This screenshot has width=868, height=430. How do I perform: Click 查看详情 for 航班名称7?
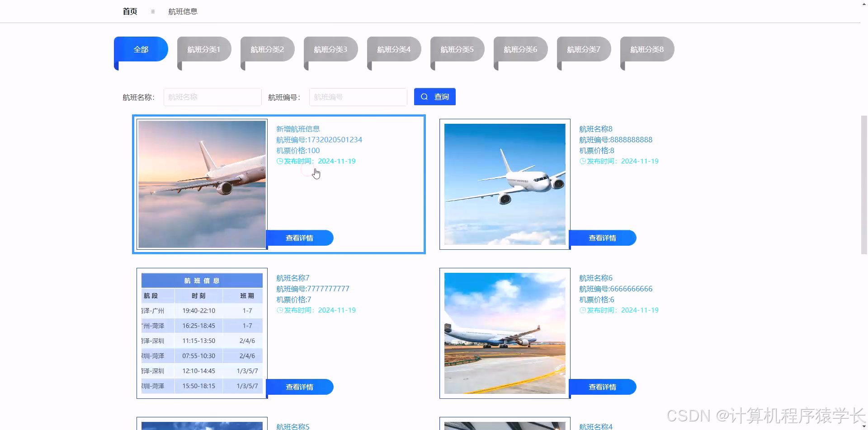pyautogui.click(x=300, y=387)
